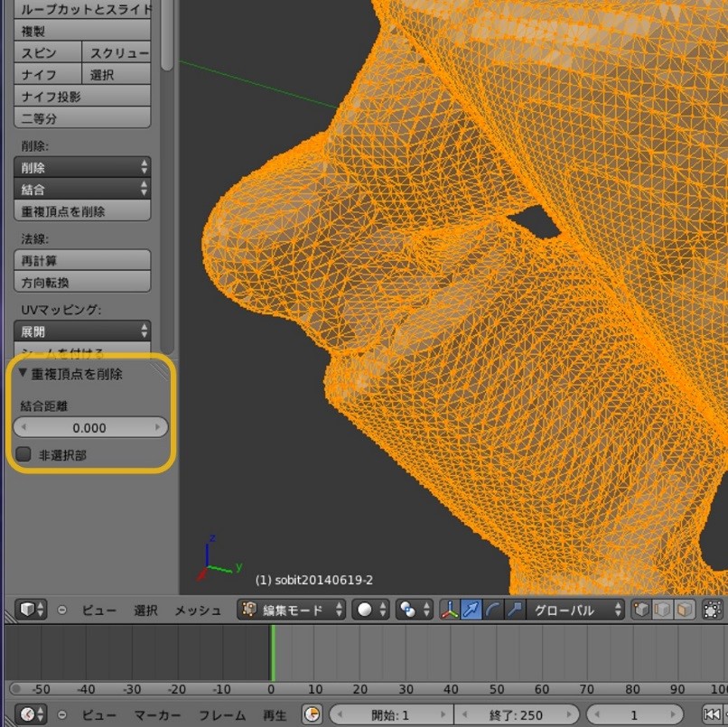The height and width of the screenshot is (727, 728).
Task: Open the メッシュ menu
Action: (x=198, y=610)
